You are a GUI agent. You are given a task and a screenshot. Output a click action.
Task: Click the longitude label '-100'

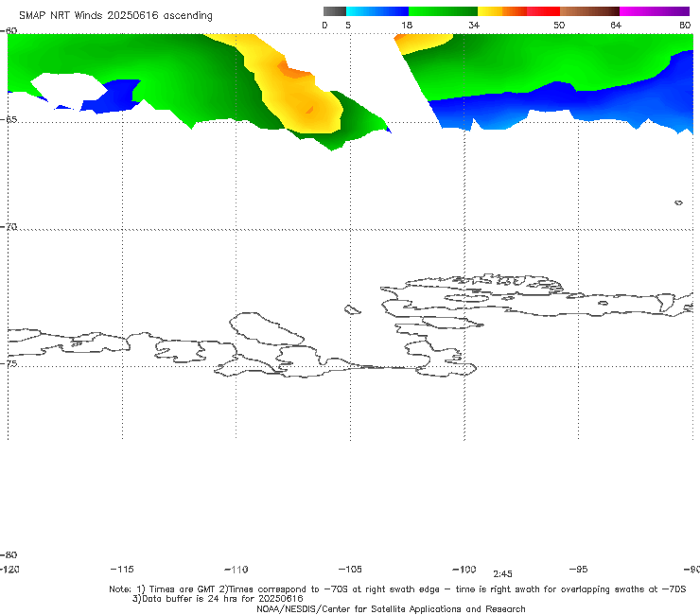pos(464,569)
